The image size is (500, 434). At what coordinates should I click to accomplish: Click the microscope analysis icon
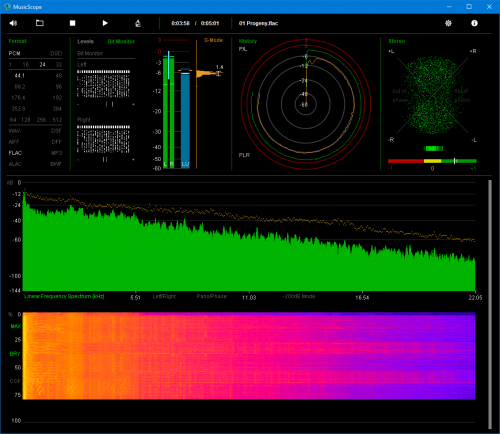138,23
